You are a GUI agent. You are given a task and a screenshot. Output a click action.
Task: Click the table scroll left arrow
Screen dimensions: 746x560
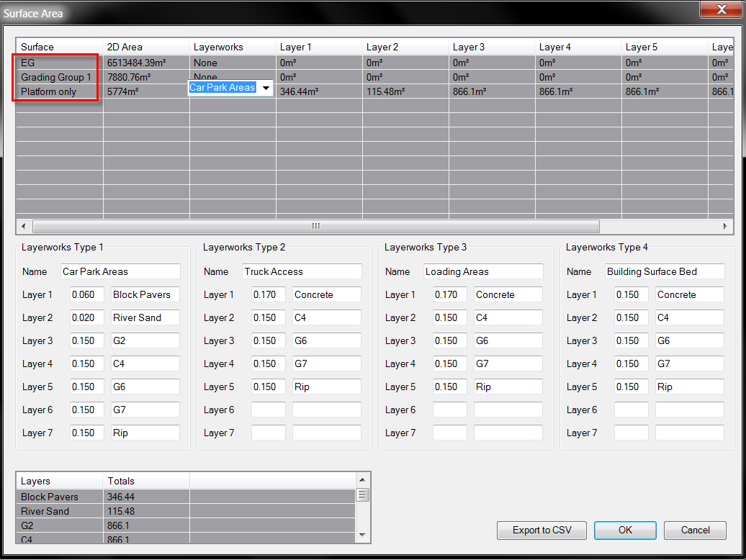[x=24, y=226]
